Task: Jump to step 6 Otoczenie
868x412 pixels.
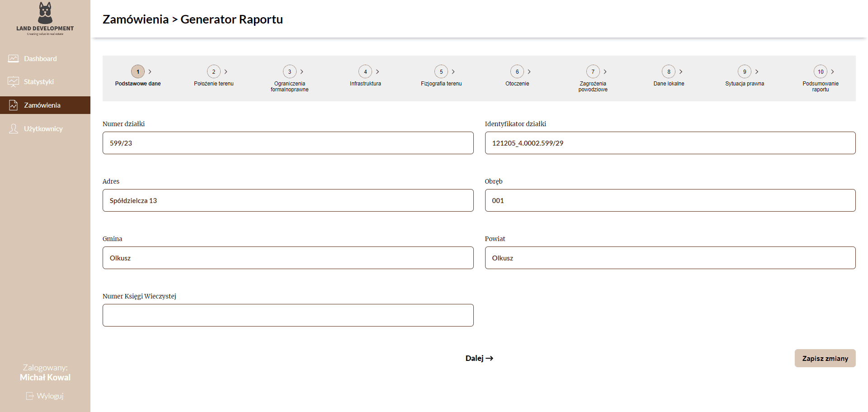Action: [517, 71]
